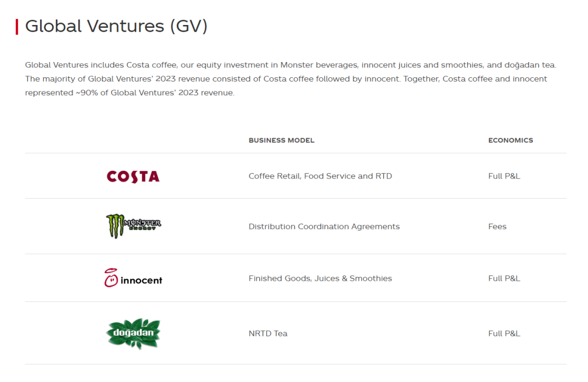Click the Costa coffee logo
The width and height of the screenshot is (588, 382).
tap(133, 176)
